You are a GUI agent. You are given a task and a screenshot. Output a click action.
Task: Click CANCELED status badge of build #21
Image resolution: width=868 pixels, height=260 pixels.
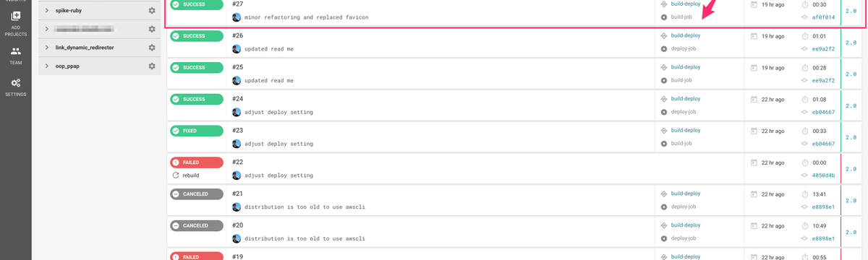coord(196,194)
